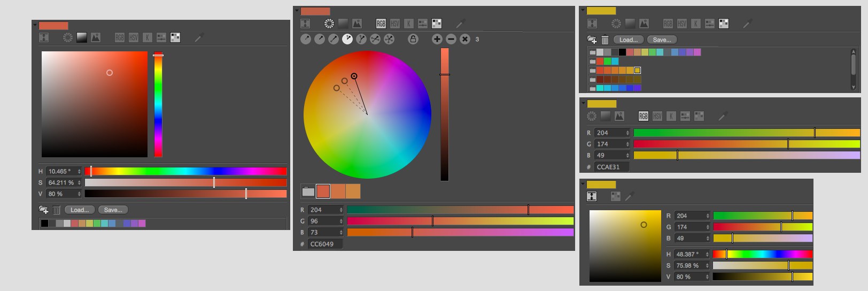Toggle HSV sliders in left spectrum panel
868x291 pixels.
tap(134, 37)
